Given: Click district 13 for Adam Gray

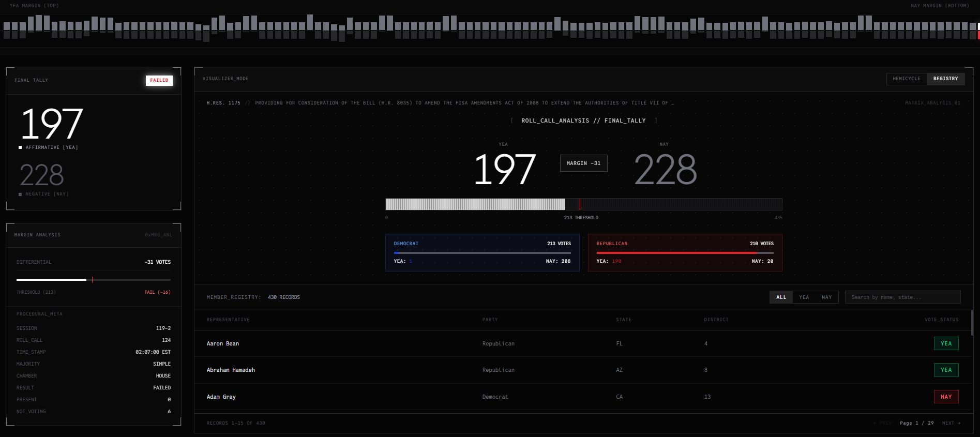Looking at the screenshot, I should pyautogui.click(x=707, y=397).
